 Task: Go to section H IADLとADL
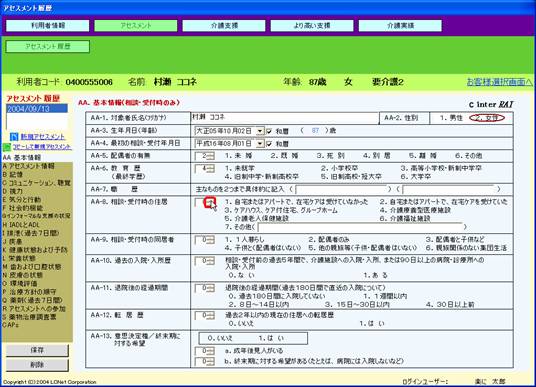click(21, 225)
